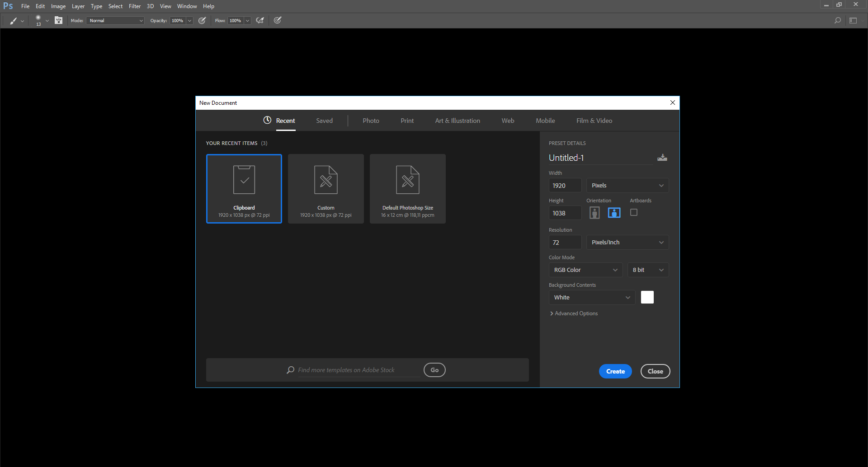Screen dimensions: 868x467
Task: Restore down the Photoshop window
Action: 839,5
